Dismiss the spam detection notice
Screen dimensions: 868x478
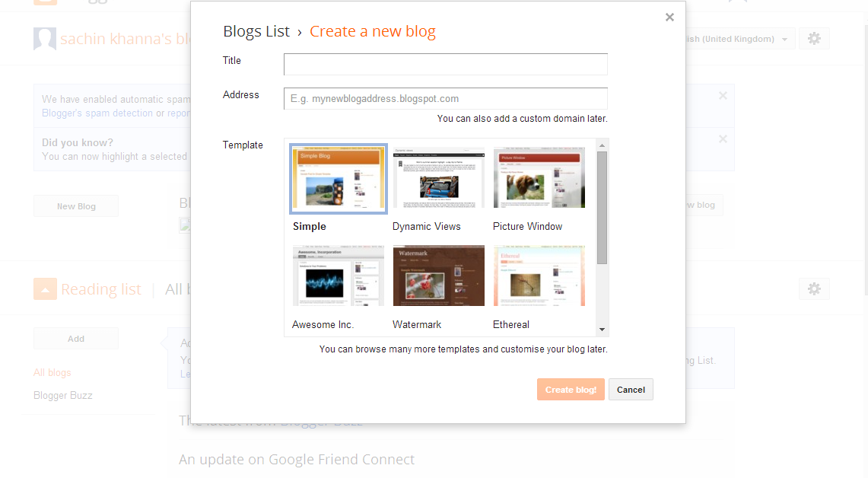point(723,96)
